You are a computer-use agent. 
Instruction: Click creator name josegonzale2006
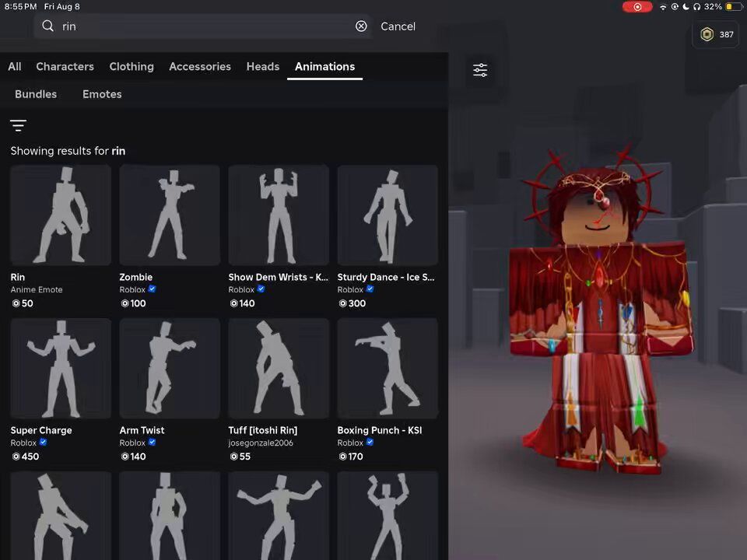click(x=261, y=443)
